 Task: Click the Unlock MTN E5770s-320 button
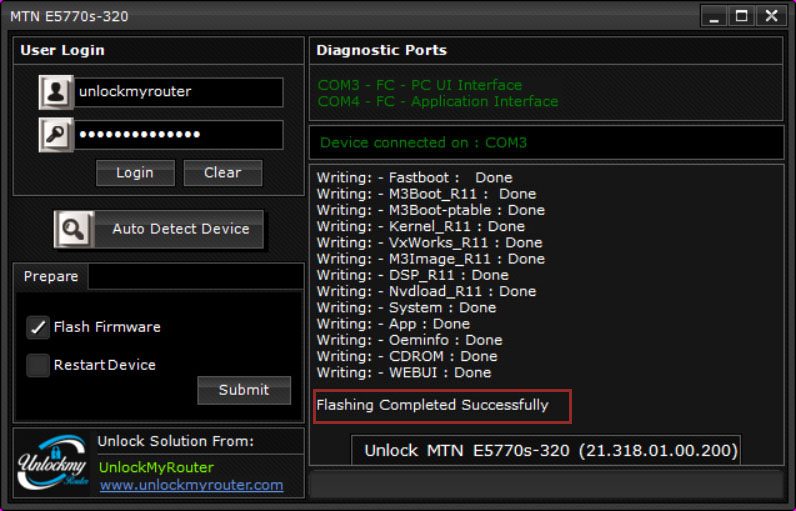pyautogui.click(x=546, y=450)
